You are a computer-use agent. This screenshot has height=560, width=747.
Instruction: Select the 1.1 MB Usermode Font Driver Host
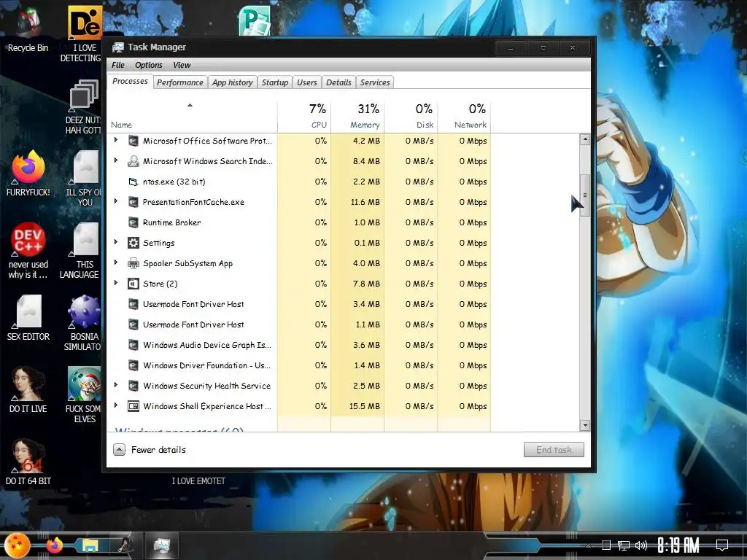299,324
